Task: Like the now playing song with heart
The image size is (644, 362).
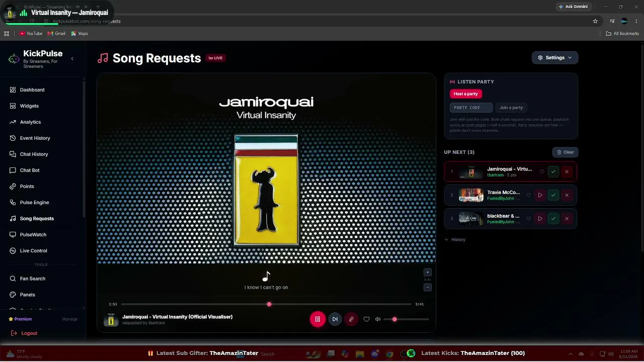Action: (x=366, y=319)
